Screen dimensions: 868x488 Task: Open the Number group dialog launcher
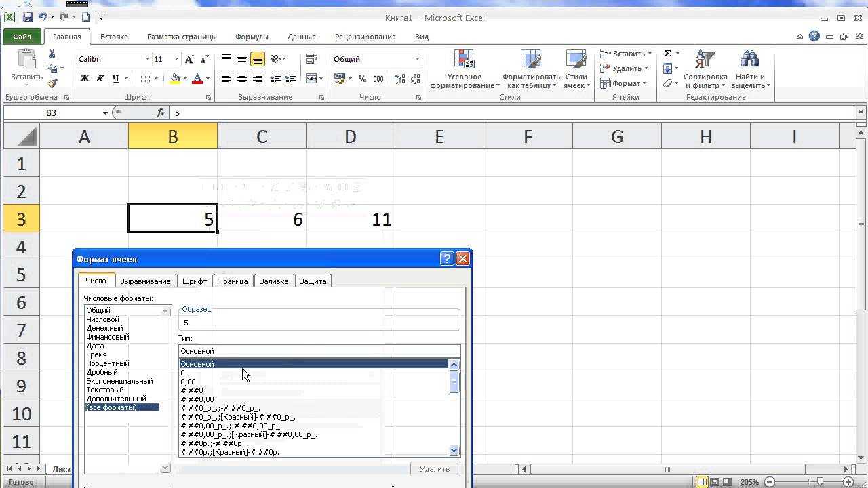420,98
